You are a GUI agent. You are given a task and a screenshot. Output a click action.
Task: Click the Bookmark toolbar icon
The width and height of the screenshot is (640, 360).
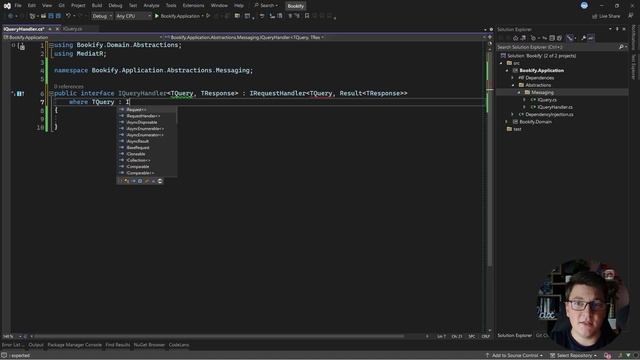(x=307, y=16)
